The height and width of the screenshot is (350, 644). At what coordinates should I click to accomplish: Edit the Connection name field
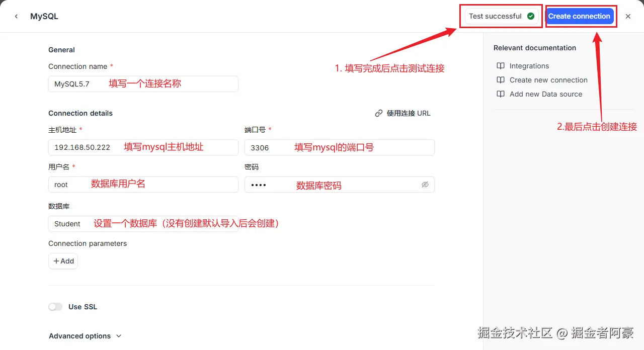tap(143, 84)
